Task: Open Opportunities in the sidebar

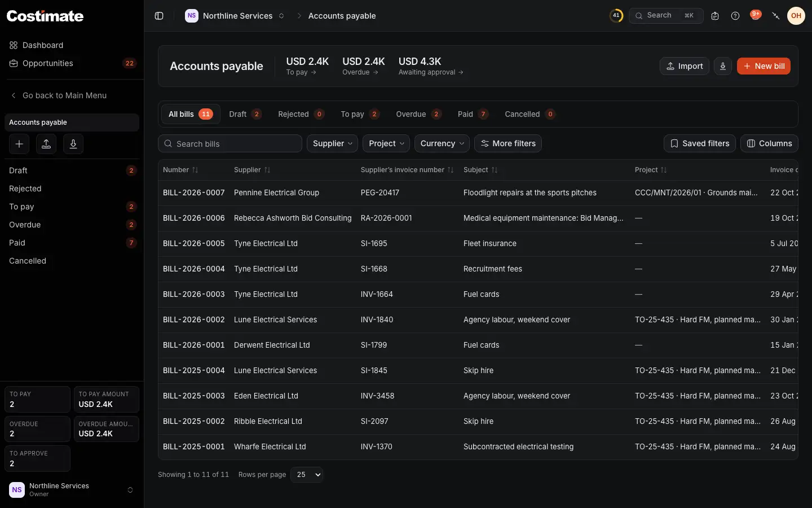Action: click(x=72, y=63)
